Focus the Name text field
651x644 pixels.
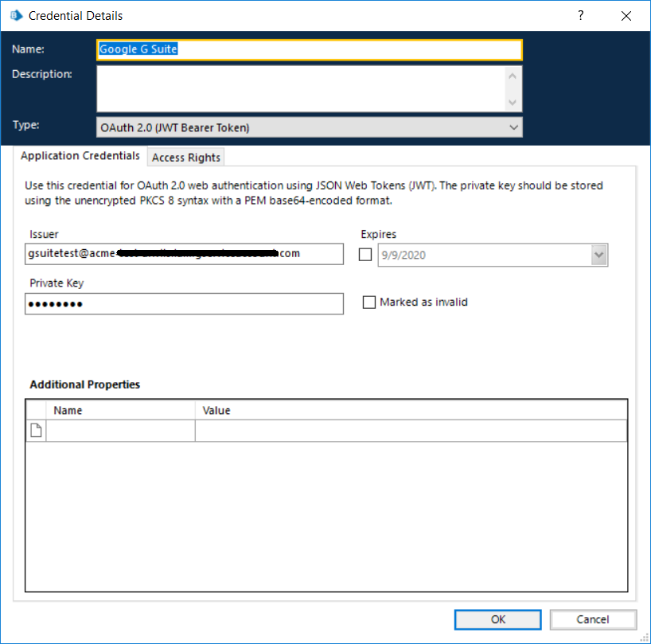pyautogui.click(x=309, y=49)
